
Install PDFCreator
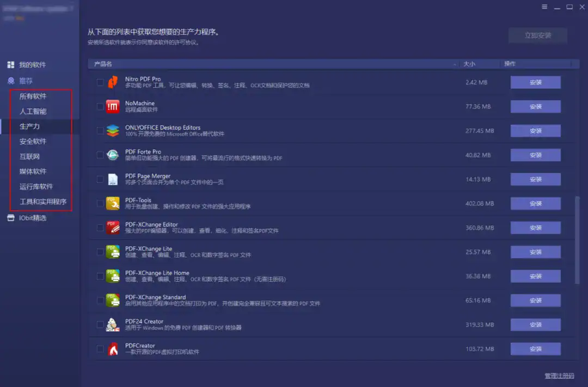pyautogui.click(x=536, y=349)
